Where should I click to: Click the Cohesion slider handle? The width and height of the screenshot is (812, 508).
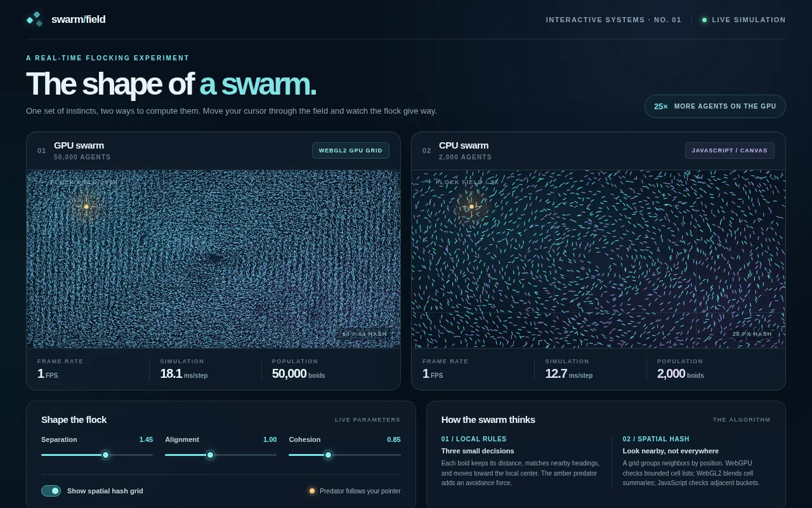[x=328, y=455]
